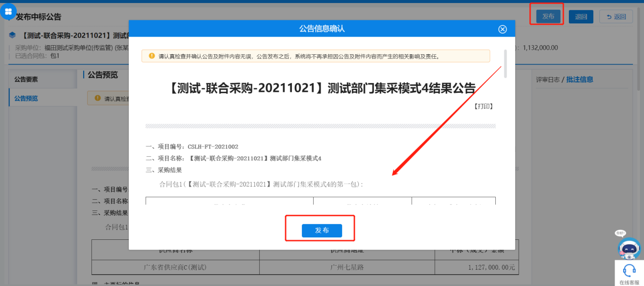Click the orange warning icon in dialog

151,56
